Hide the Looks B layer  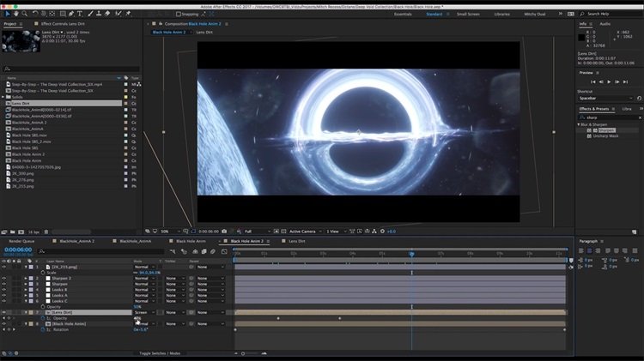[4, 290]
